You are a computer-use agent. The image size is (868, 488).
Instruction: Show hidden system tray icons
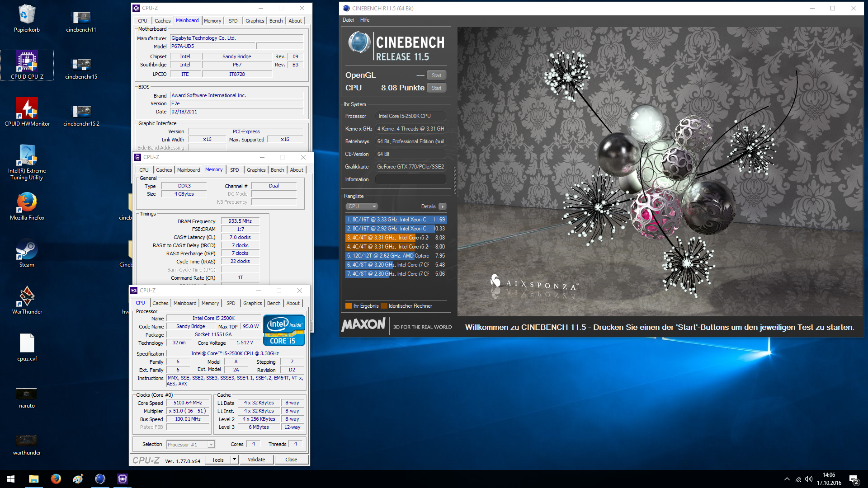(x=787, y=479)
